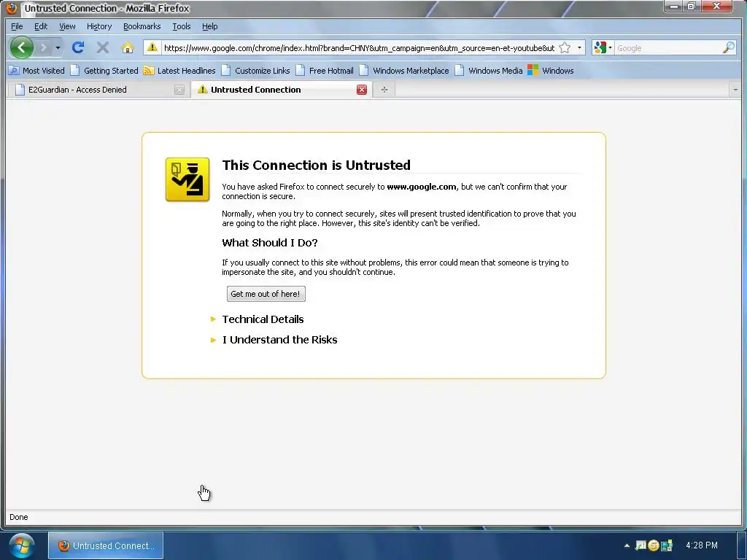Click the 'Done' status bar text
This screenshot has height=560, width=747.
tap(18, 517)
